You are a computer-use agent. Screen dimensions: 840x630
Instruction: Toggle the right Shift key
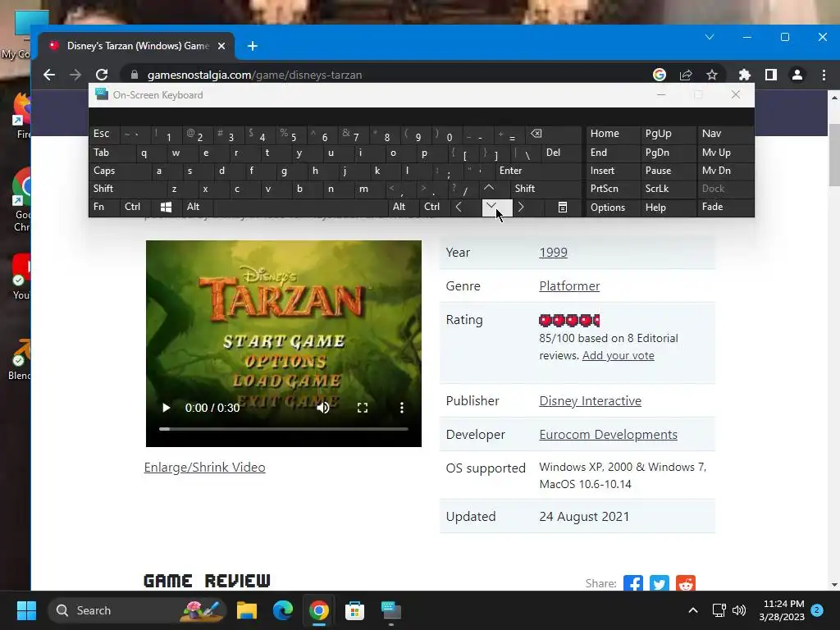[x=546, y=189]
